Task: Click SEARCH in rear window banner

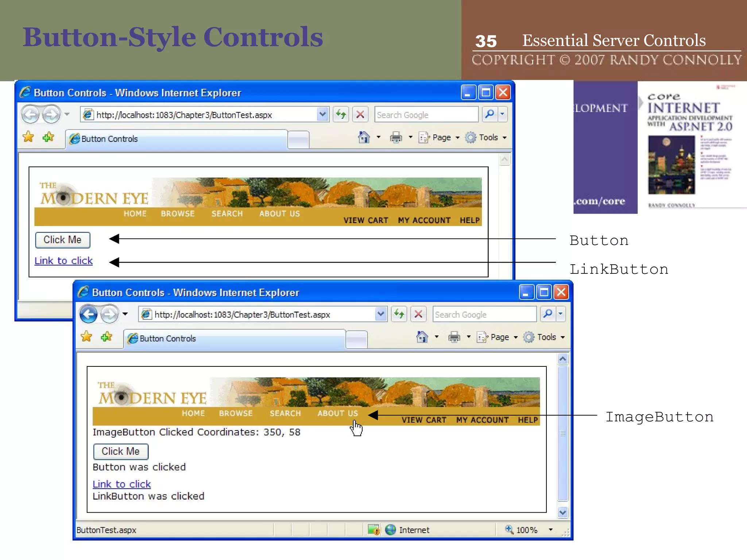Action: [227, 214]
